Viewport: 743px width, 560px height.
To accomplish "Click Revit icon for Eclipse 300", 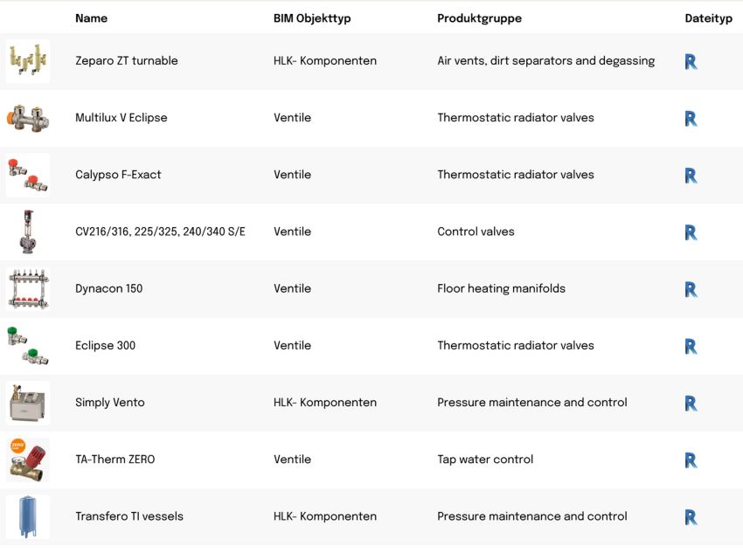I will [x=691, y=346].
